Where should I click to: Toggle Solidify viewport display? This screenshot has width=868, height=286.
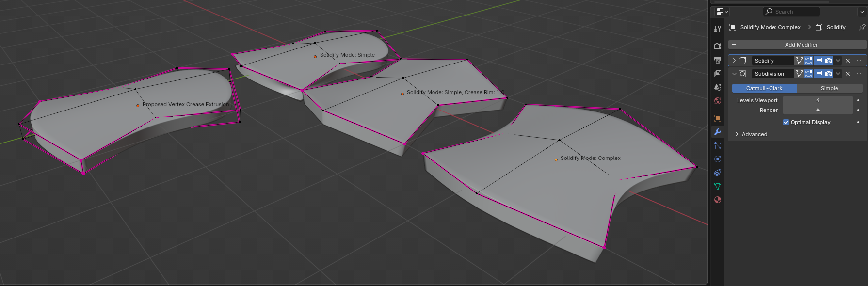click(819, 61)
